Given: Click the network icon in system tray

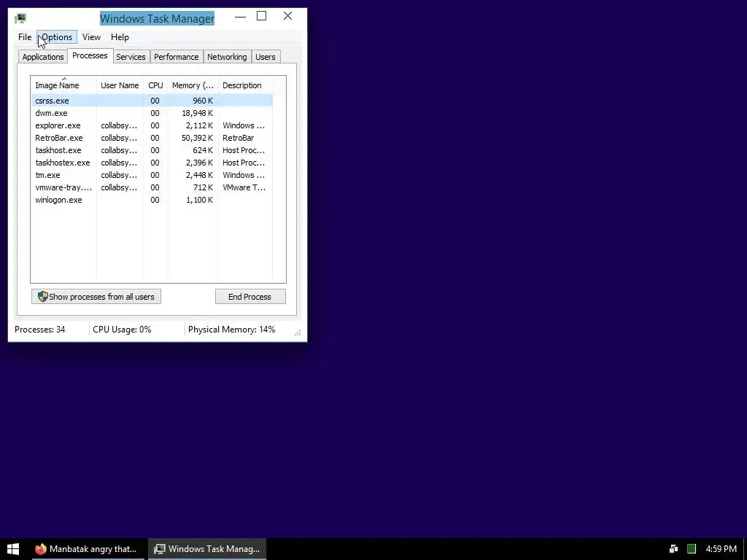Looking at the screenshot, I should click(x=673, y=549).
